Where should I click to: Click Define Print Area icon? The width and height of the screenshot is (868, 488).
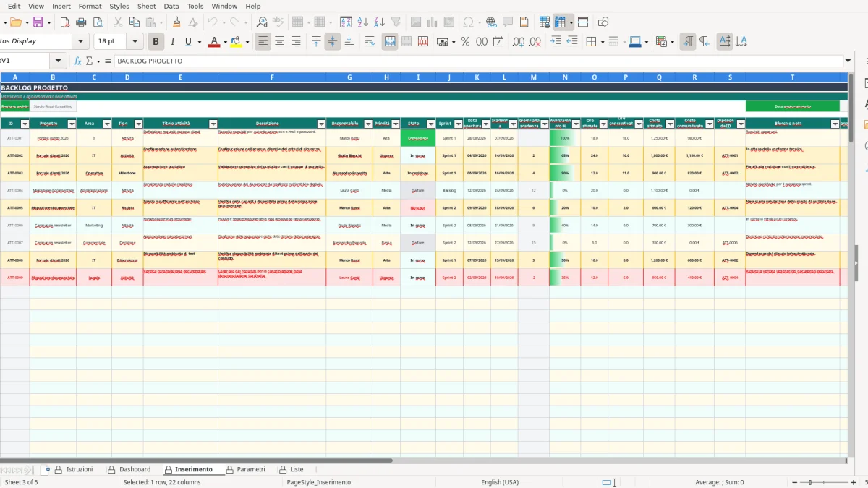(x=545, y=22)
